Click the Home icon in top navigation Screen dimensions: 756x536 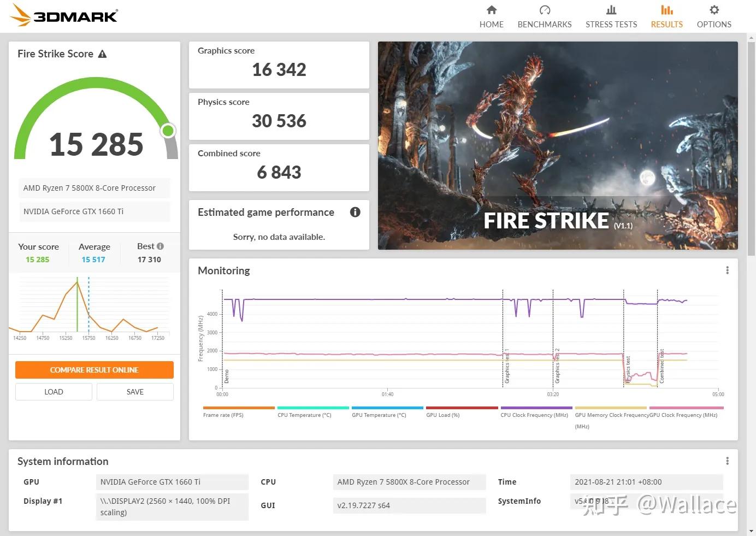point(491,10)
